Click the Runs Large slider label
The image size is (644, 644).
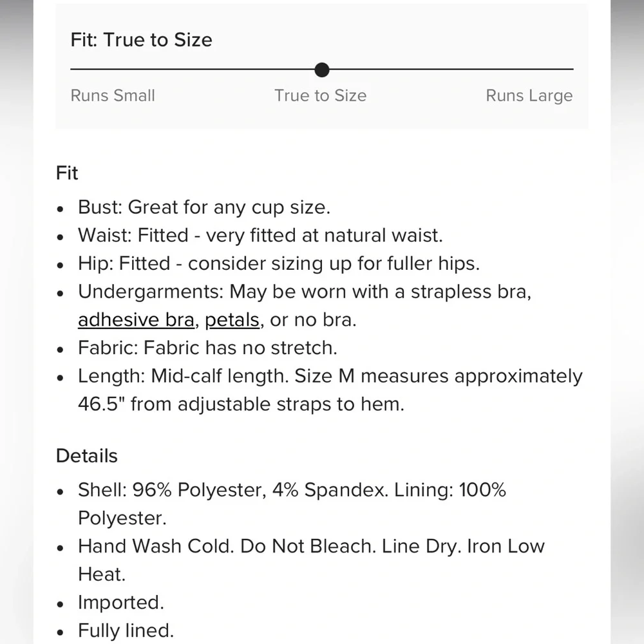[529, 96]
